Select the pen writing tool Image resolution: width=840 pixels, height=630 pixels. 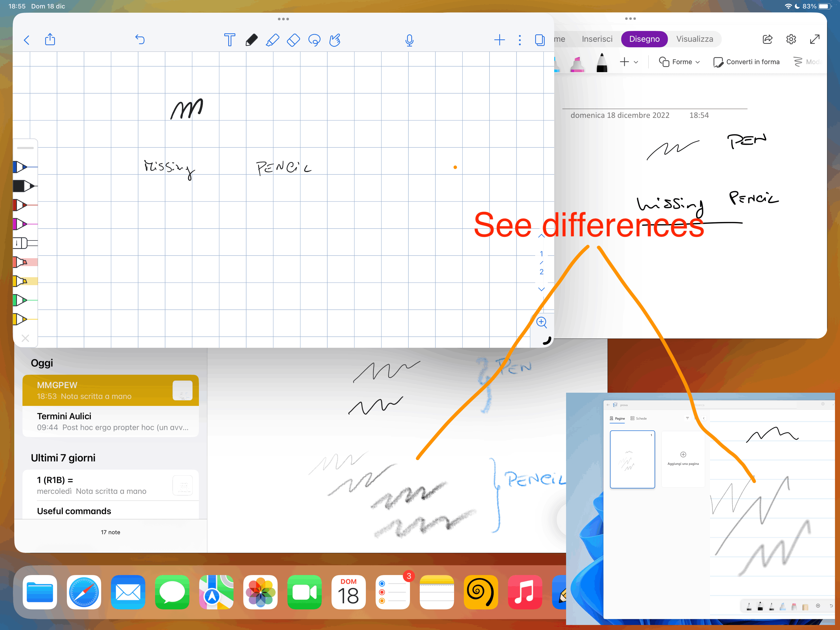251,40
